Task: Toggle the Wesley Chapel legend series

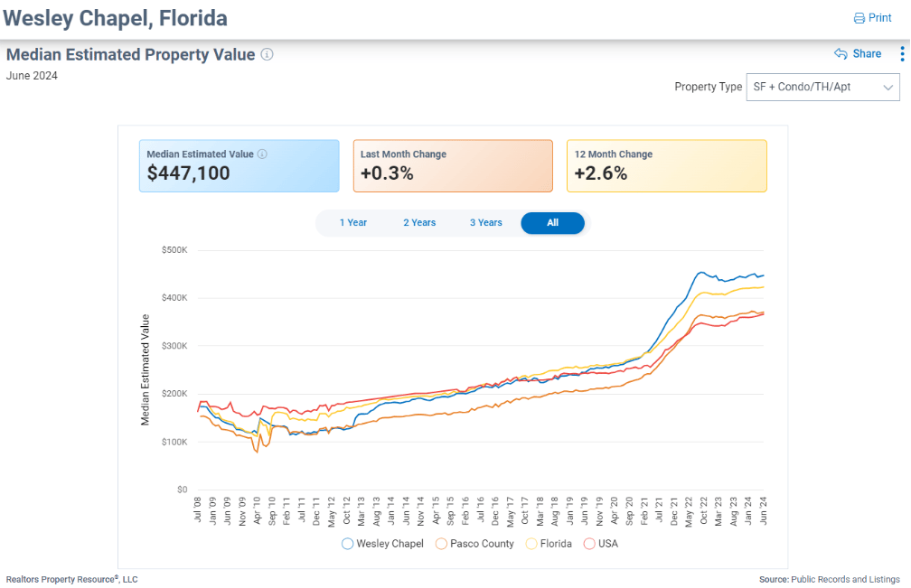Action: (347, 544)
